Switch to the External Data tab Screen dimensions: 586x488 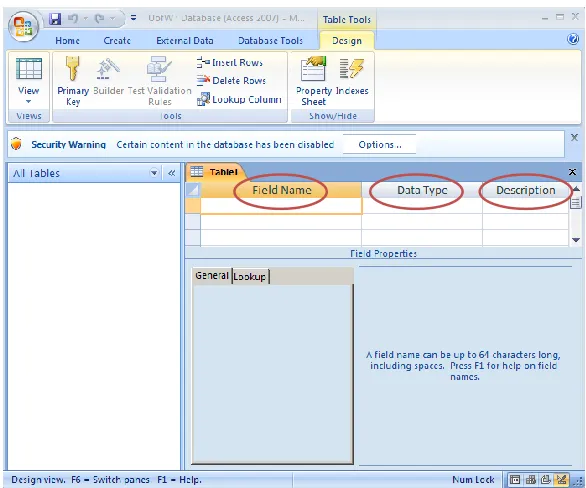[x=185, y=40]
